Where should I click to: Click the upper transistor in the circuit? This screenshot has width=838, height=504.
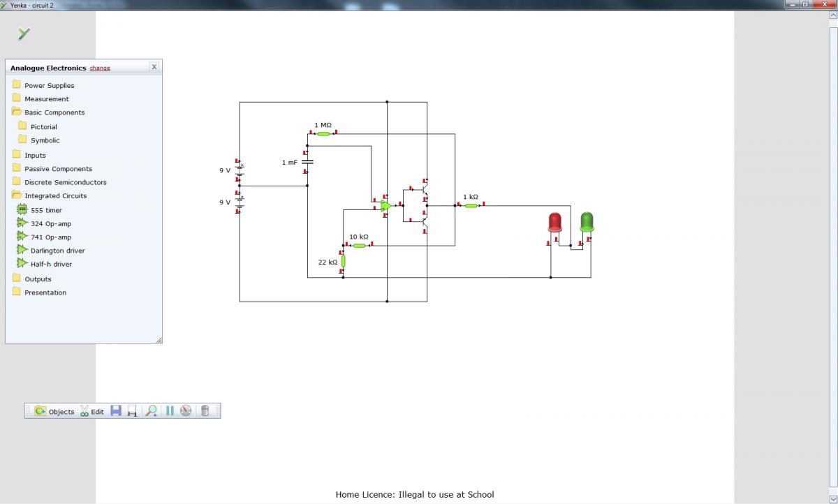click(x=424, y=189)
